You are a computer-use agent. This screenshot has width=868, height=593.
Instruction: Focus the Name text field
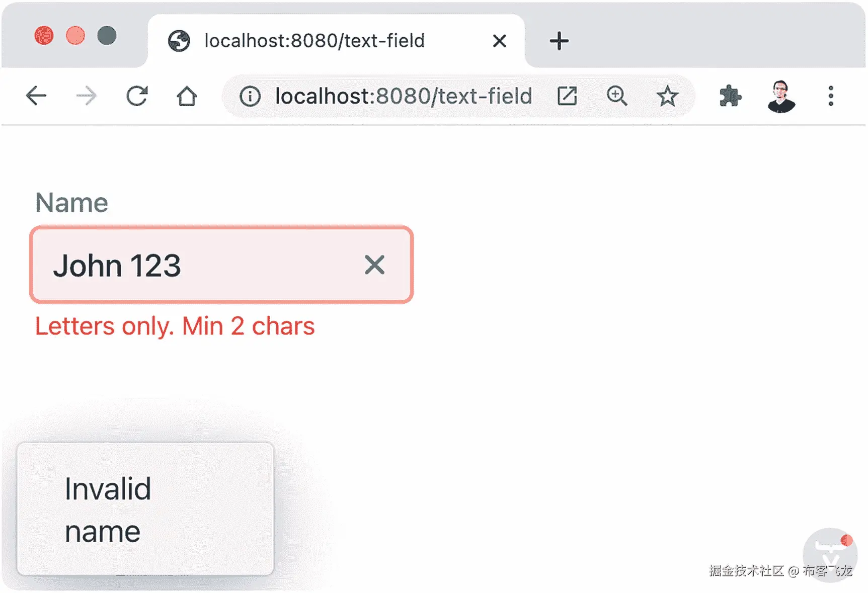coord(221,265)
